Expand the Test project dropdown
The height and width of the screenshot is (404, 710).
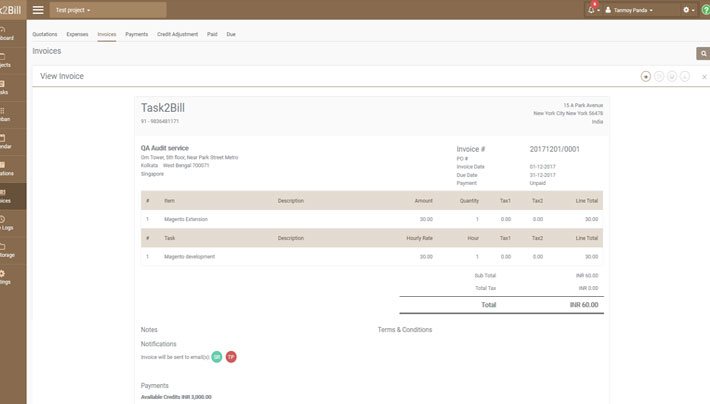tap(72, 10)
